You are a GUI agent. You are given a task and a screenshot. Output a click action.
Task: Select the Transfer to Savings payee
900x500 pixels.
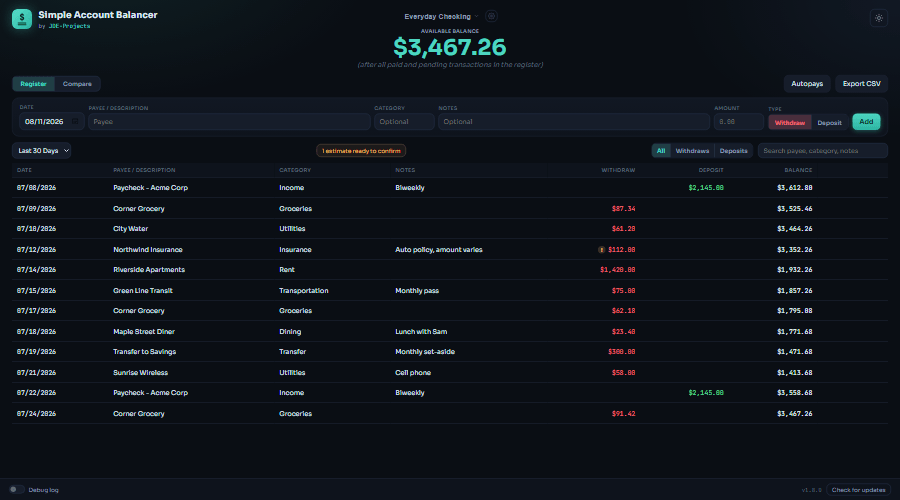click(144, 352)
